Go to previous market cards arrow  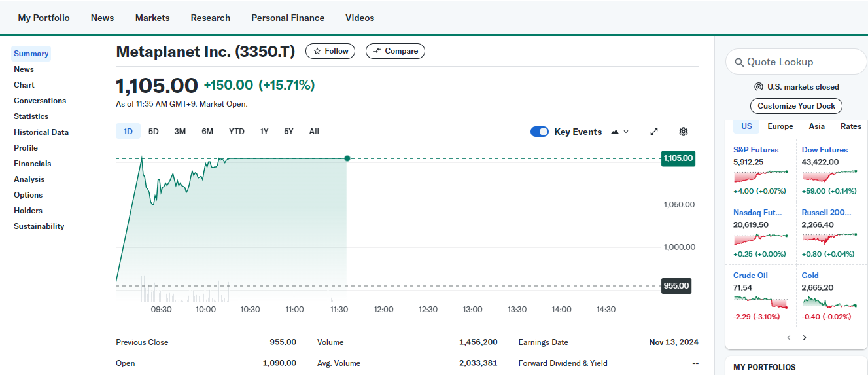[789, 338]
